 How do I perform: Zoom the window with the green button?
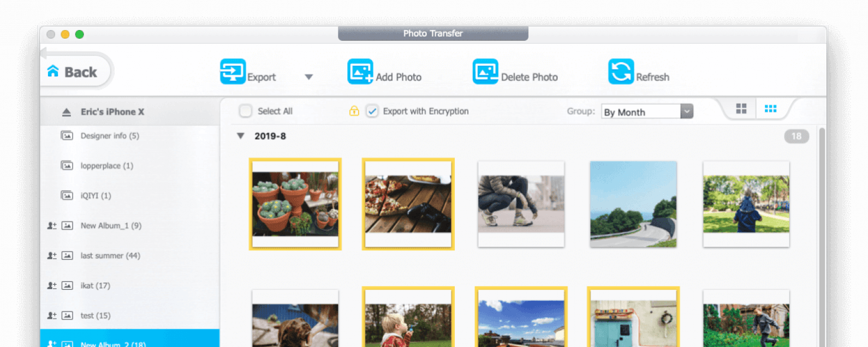(x=79, y=34)
